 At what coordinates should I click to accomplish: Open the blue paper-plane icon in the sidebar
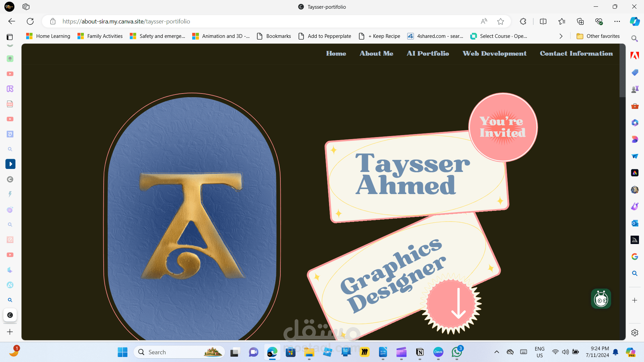tap(635, 156)
